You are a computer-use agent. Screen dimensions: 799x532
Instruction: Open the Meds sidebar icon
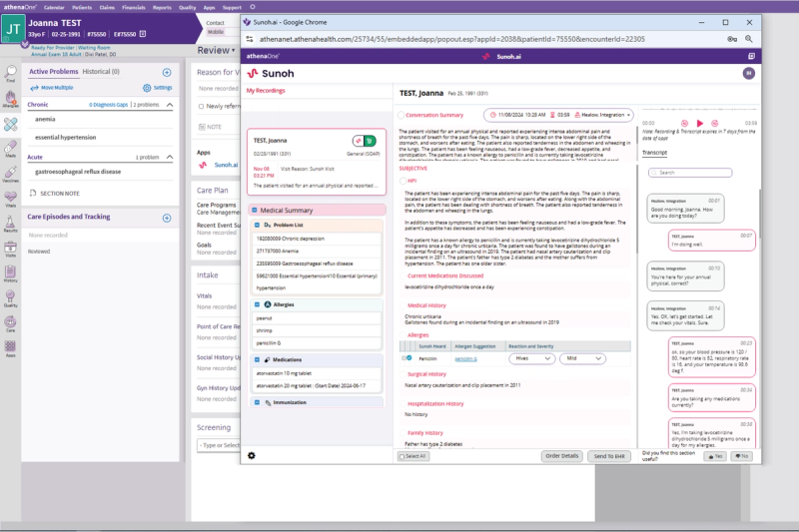coord(11,149)
